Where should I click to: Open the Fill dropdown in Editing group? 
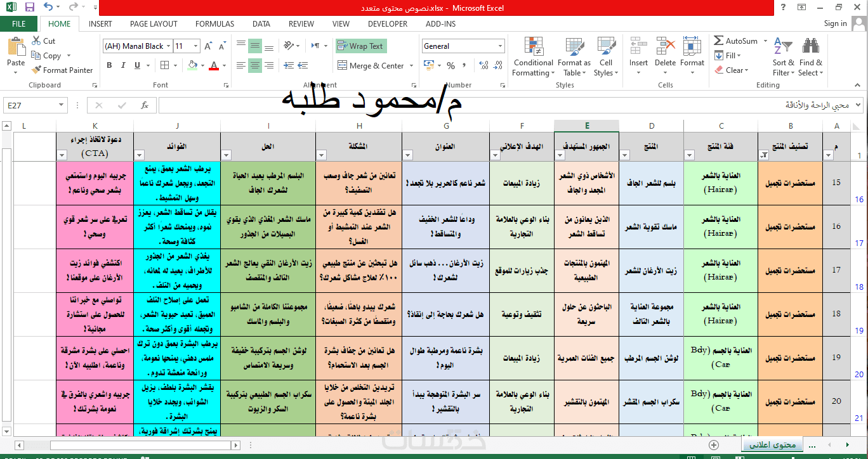tap(740, 55)
